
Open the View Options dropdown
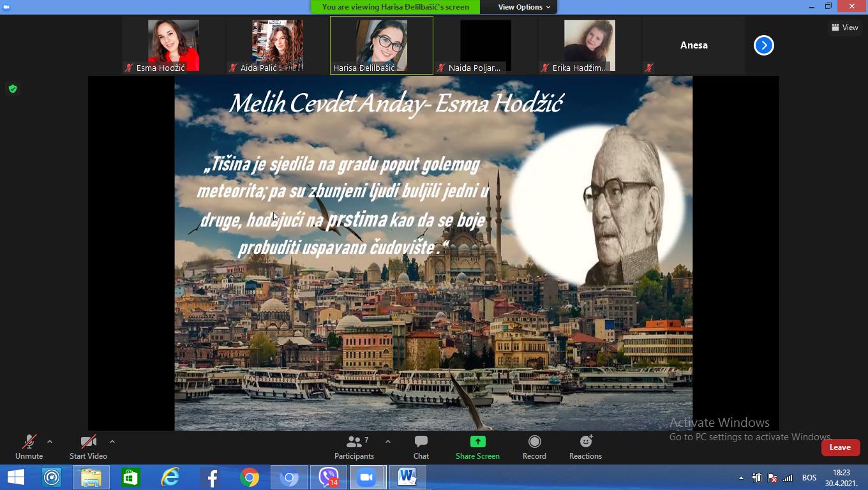524,7
